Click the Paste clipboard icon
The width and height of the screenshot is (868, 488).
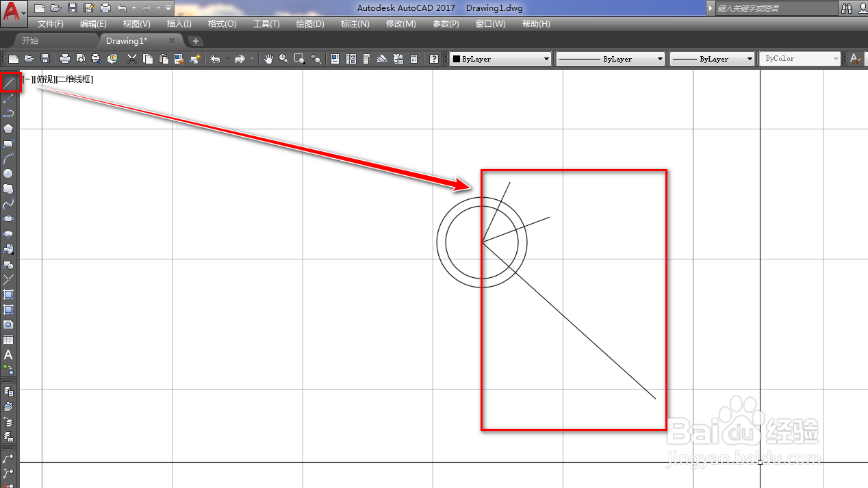point(163,59)
